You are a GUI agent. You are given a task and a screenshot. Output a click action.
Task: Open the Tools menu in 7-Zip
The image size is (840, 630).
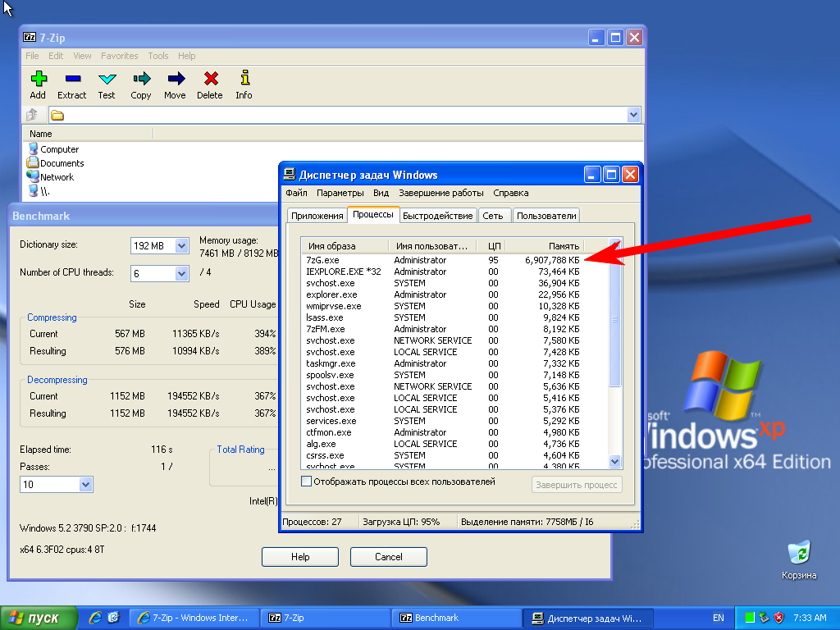(158, 56)
